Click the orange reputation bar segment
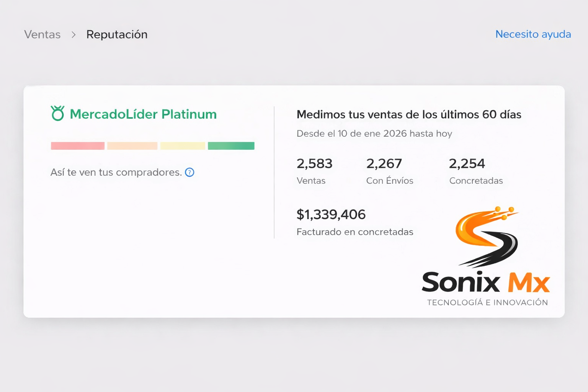This screenshot has height=392, width=588. 132,146
